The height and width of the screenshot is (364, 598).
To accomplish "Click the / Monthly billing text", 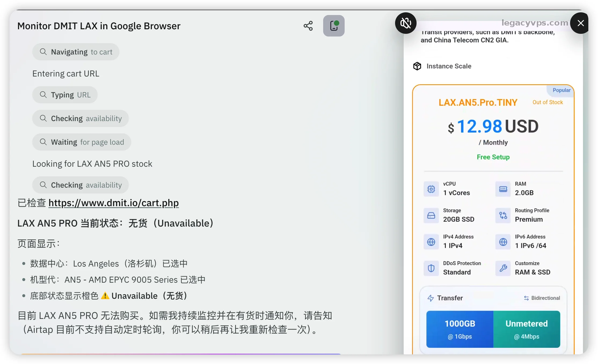I will point(493,143).
